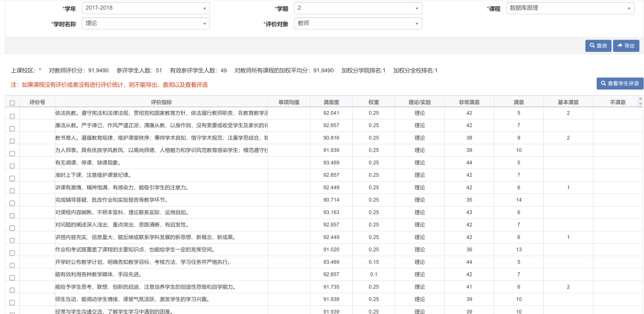Open the 学时名称 理论 dropdown

coord(146,23)
